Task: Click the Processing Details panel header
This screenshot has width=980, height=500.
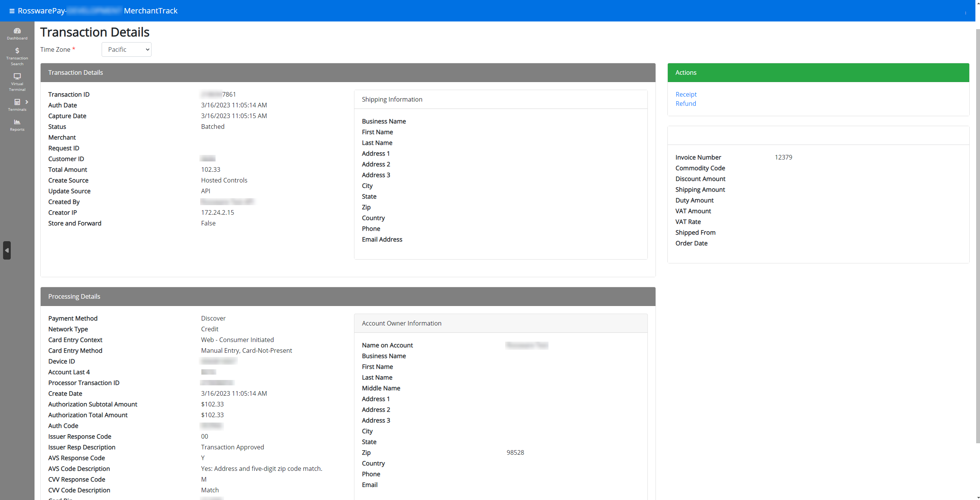Action: point(348,296)
